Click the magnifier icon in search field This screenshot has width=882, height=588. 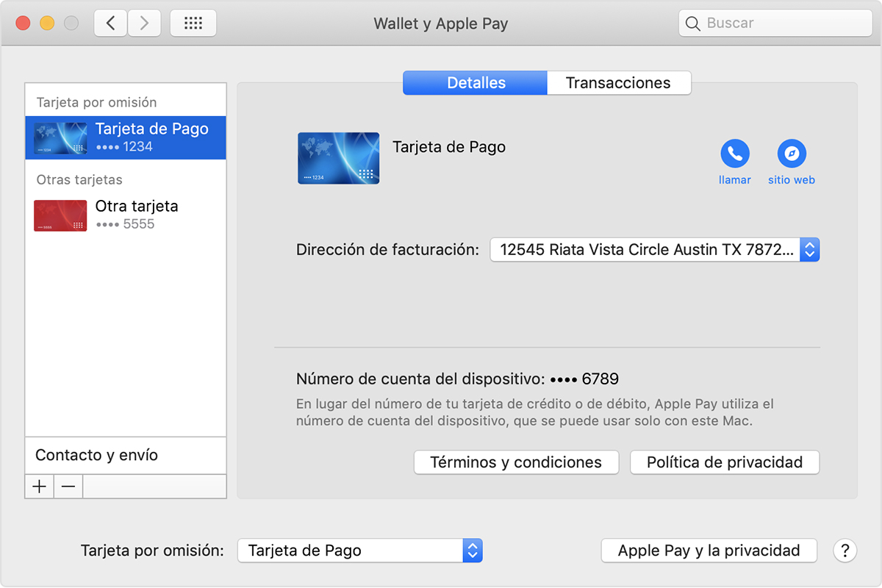coord(692,24)
